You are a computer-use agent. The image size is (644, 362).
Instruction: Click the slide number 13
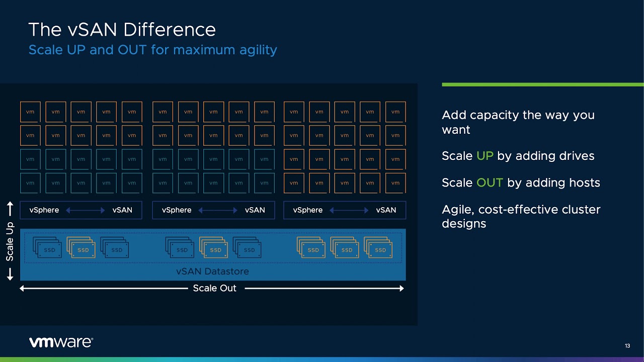(x=627, y=346)
